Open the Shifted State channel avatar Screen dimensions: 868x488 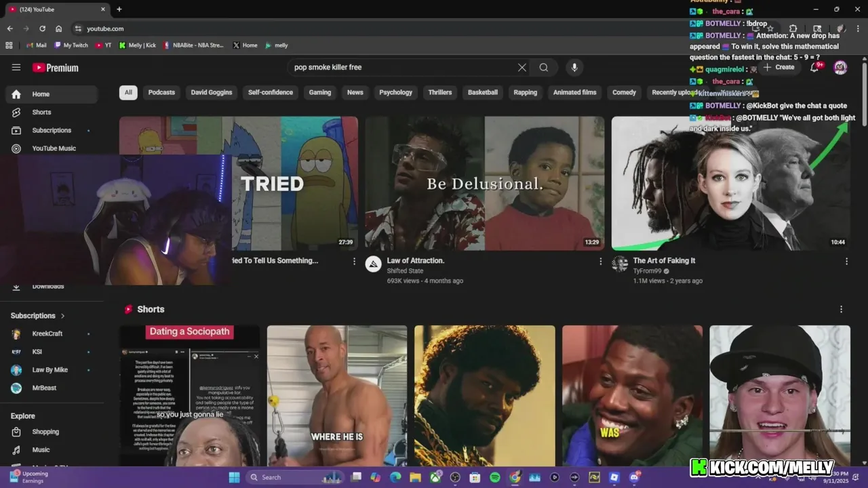[374, 264]
